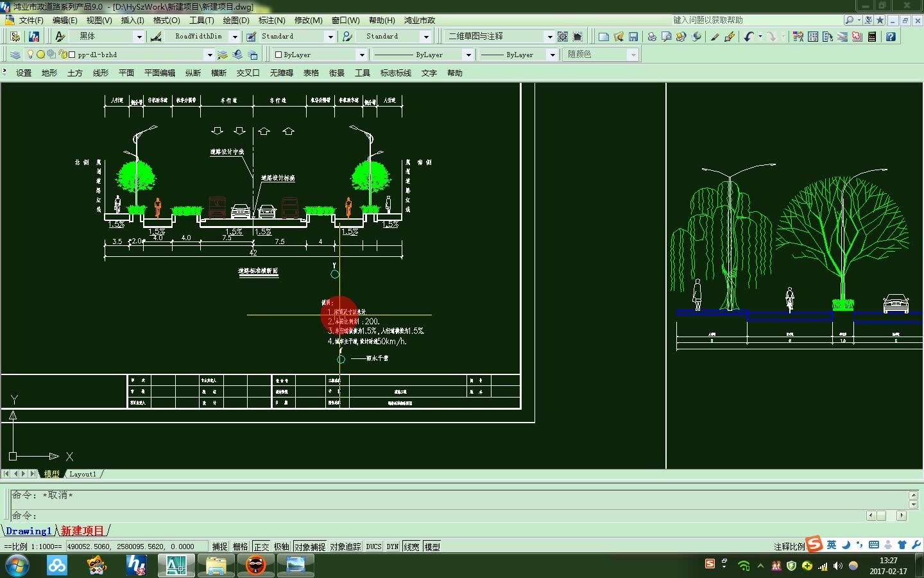Expand the RoadWidthDim dimension style dropdown
Image resolution: width=924 pixels, height=578 pixels.
[x=235, y=37]
